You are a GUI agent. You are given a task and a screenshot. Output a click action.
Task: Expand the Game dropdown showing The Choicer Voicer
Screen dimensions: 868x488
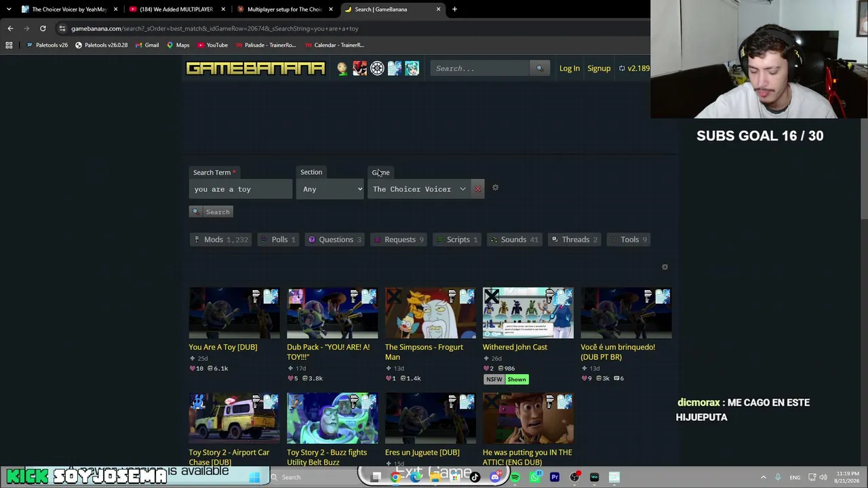(419, 189)
